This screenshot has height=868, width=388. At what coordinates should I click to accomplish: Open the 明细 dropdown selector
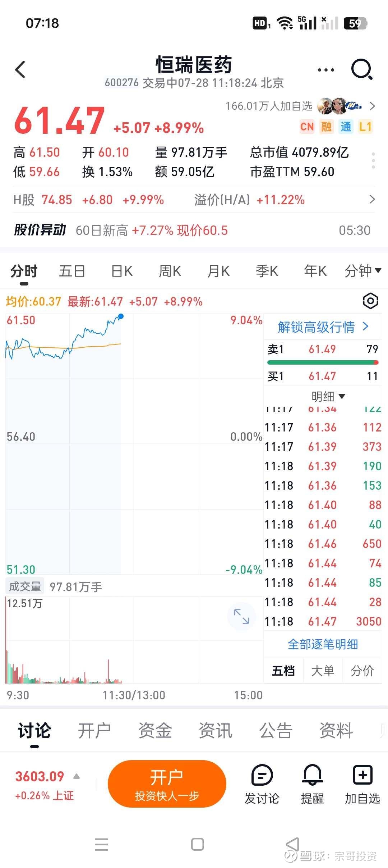pyautogui.click(x=328, y=396)
